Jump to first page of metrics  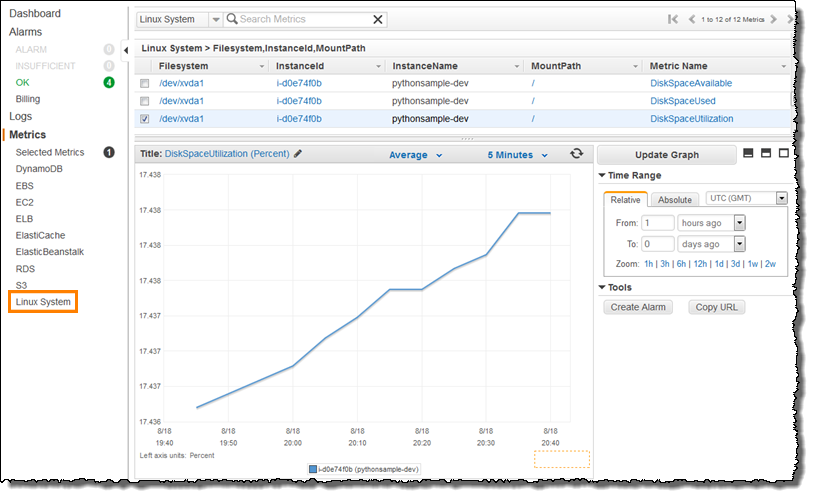(x=672, y=19)
